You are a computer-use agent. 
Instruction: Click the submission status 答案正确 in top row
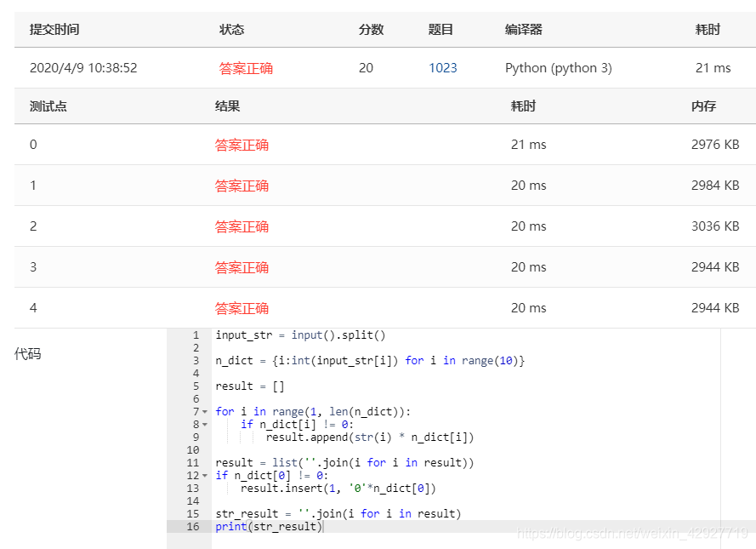point(246,68)
